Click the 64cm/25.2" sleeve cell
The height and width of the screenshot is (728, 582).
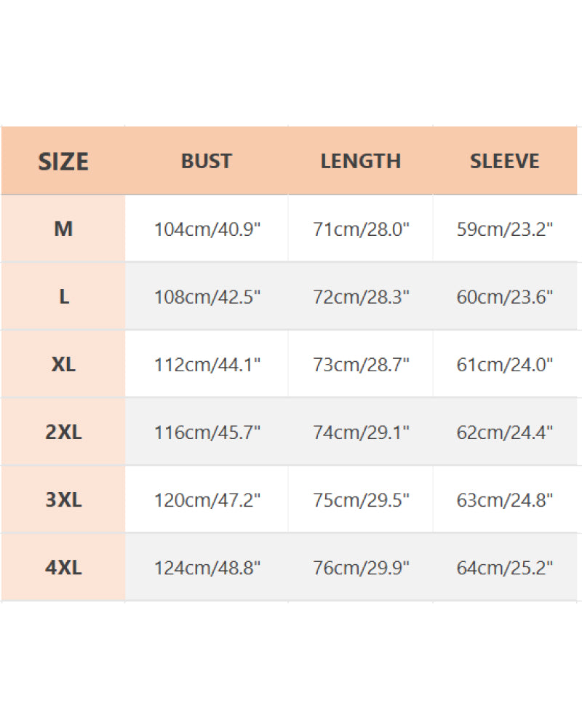[x=505, y=568]
